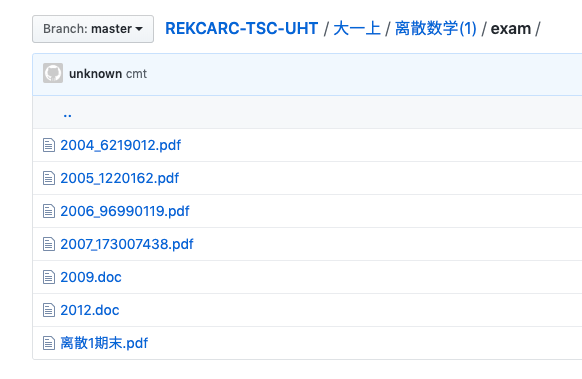Click file icon beside 2006_96990119.pdf
The height and width of the screenshot is (379, 582).
pyautogui.click(x=49, y=211)
